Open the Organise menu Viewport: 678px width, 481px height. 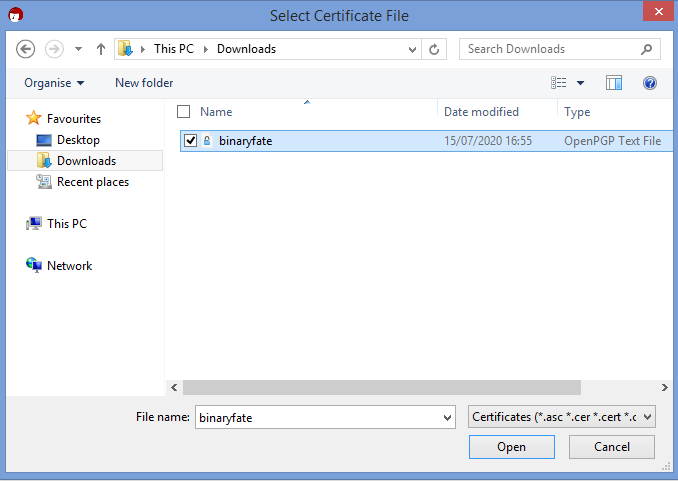click(54, 83)
